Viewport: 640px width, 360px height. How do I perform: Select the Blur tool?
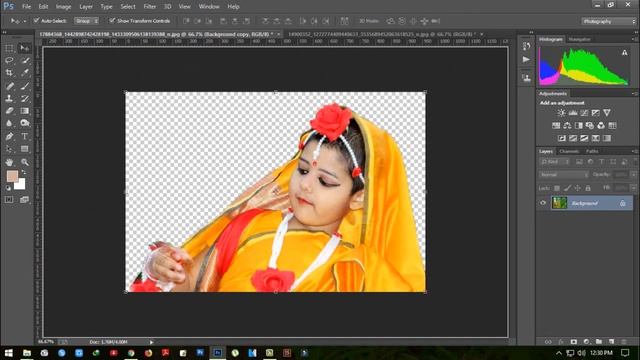9,123
